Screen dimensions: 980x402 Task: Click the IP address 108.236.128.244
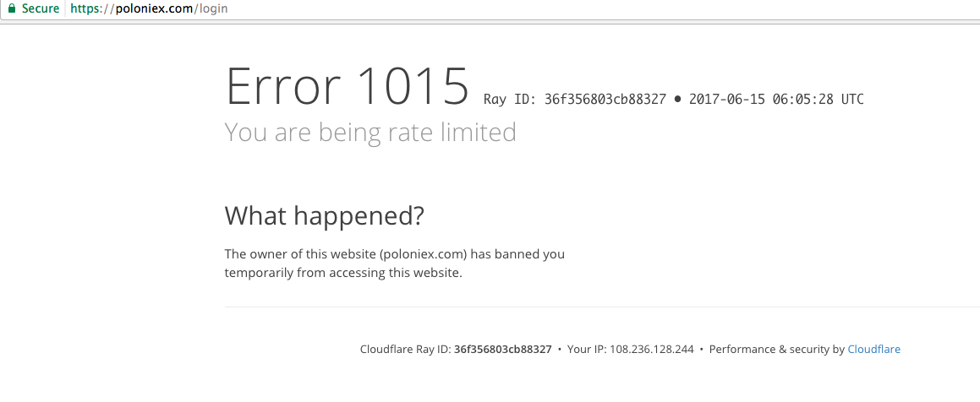[651, 350]
